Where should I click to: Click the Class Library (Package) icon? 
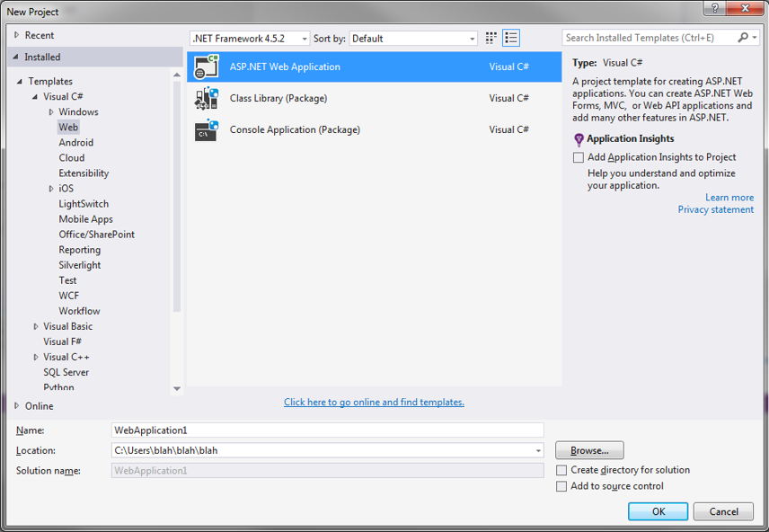click(207, 98)
